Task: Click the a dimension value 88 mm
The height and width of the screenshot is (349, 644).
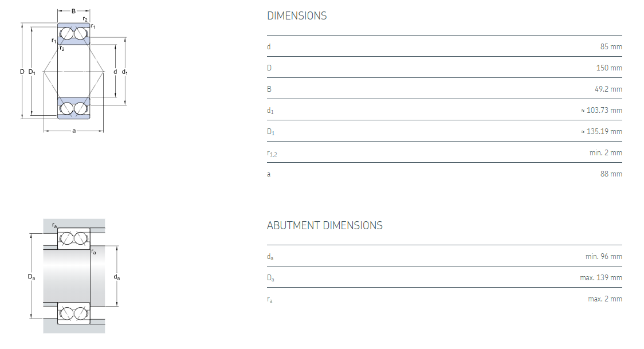Action: (611, 174)
